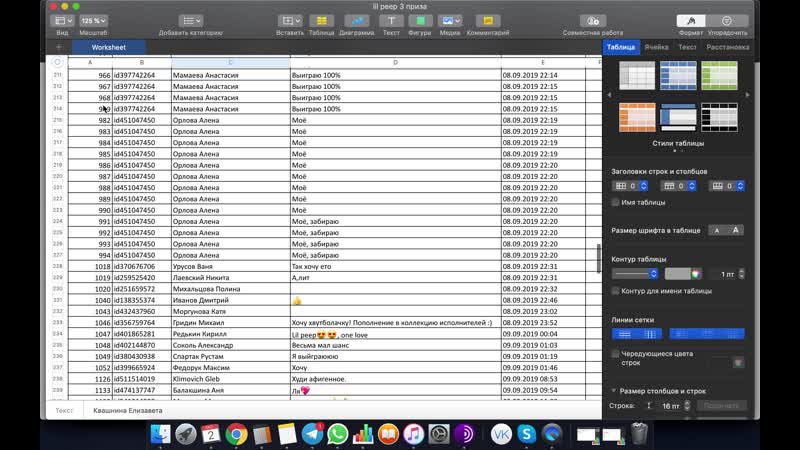The height and width of the screenshot is (450, 800).
Task: Toggle horizontal gridlines button
Action: 624,334
